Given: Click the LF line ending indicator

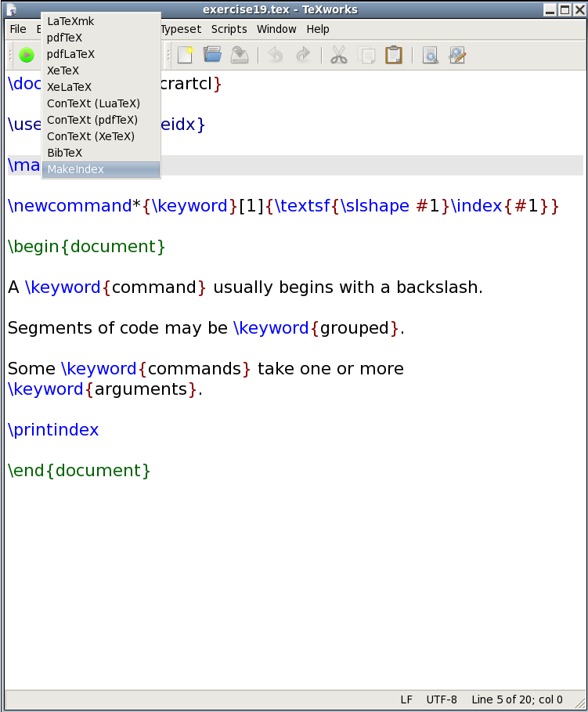Looking at the screenshot, I should pos(406,699).
